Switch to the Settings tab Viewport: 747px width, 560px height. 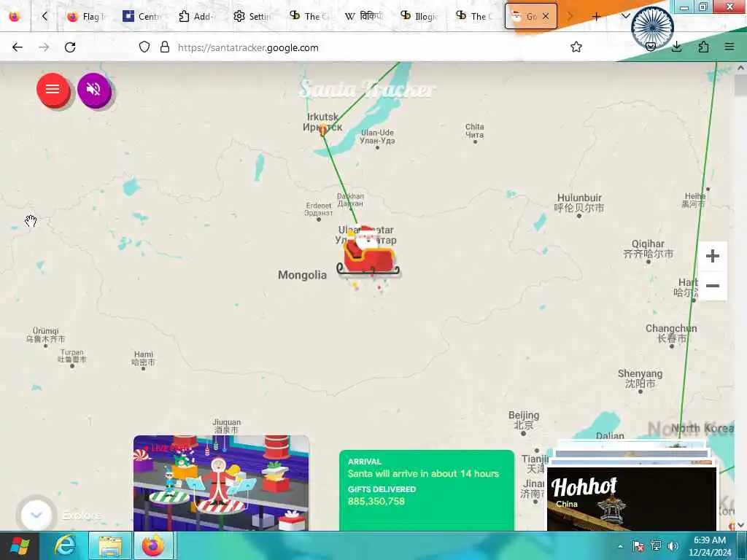coord(252,16)
